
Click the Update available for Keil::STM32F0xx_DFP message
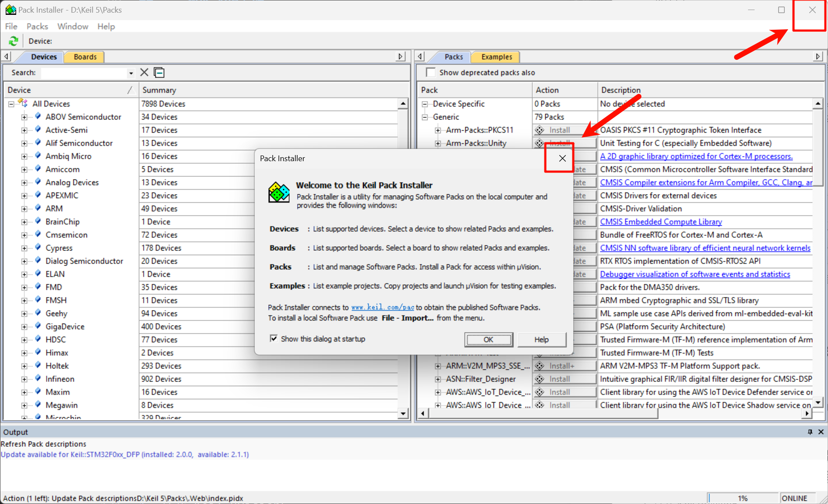click(x=125, y=455)
